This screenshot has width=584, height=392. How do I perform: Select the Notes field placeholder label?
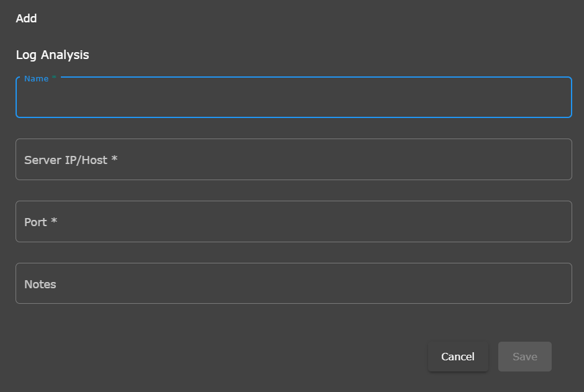click(x=40, y=284)
